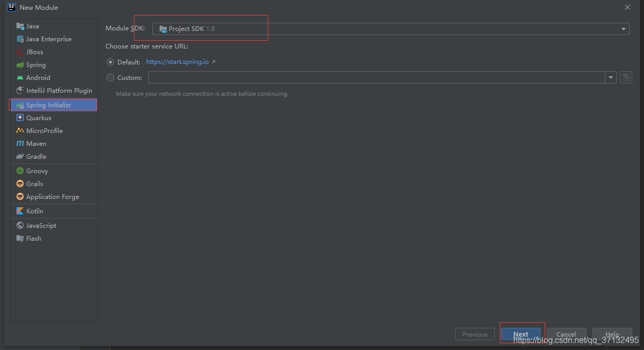644x350 pixels.
Task: Choose Java module type
Action: 54,26
